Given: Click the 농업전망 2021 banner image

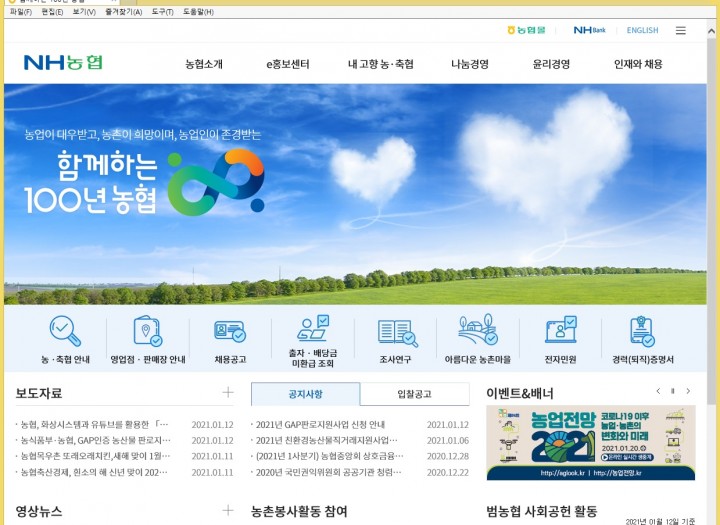Looking at the screenshot, I should pyautogui.click(x=590, y=442).
